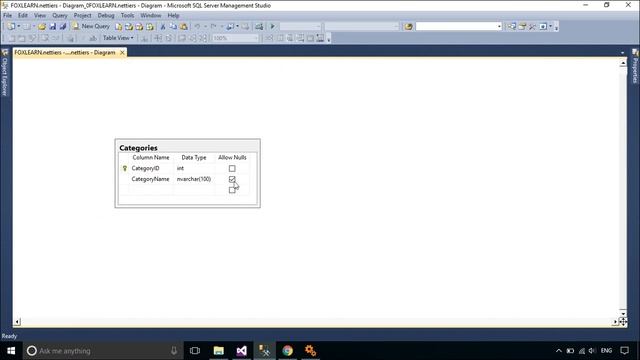Click the Relationships icon in diagram toolbar
Image resolution: width=640 pixels, height=360 pixels.
269,38
